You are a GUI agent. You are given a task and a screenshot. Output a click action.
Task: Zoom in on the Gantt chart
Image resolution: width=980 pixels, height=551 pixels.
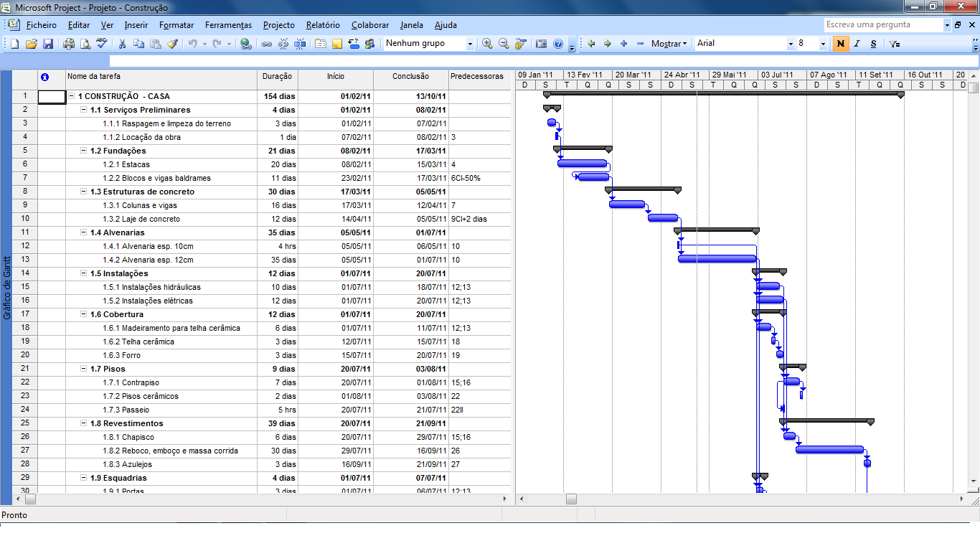coord(487,43)
